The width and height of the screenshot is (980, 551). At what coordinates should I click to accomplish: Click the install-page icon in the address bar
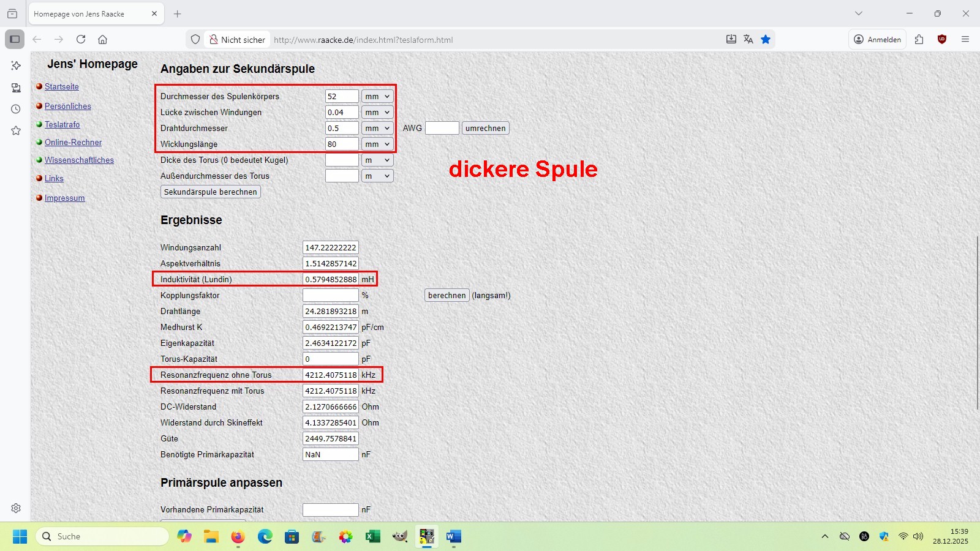click(731, 39)
